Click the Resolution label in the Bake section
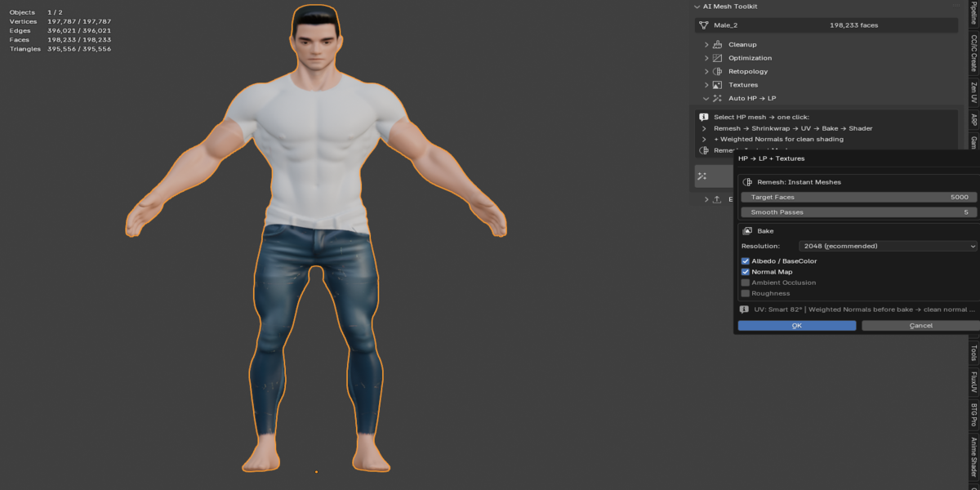Image resolution: width=980 pixels, height=490 pixels. tap(760, 246)
